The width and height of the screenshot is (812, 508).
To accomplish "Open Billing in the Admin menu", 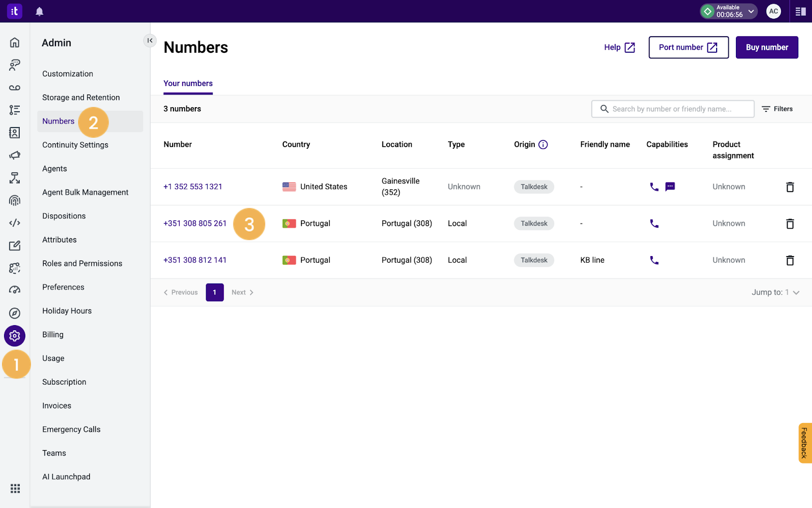I will pyautogui.click(x=52, y=334).
